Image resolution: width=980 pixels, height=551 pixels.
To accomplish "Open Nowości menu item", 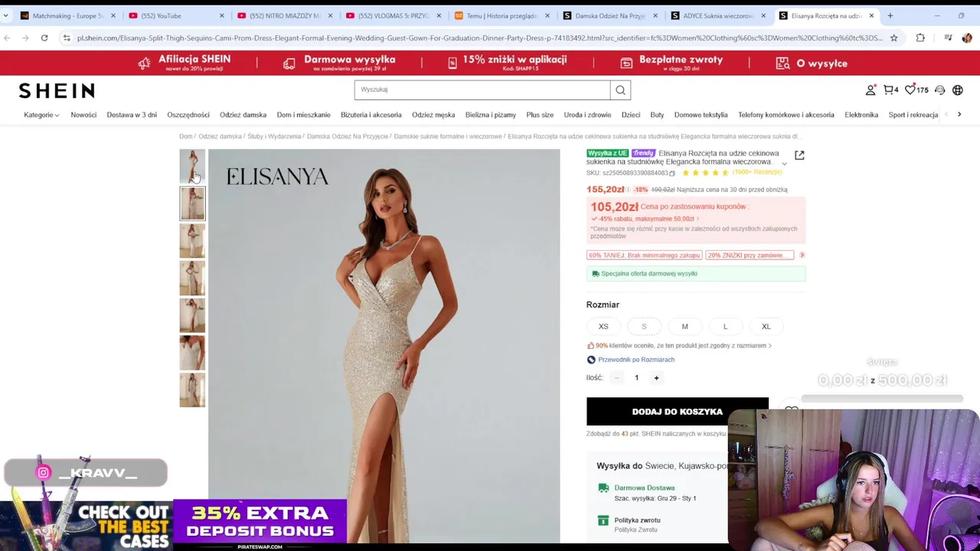I will pos(83,115).
